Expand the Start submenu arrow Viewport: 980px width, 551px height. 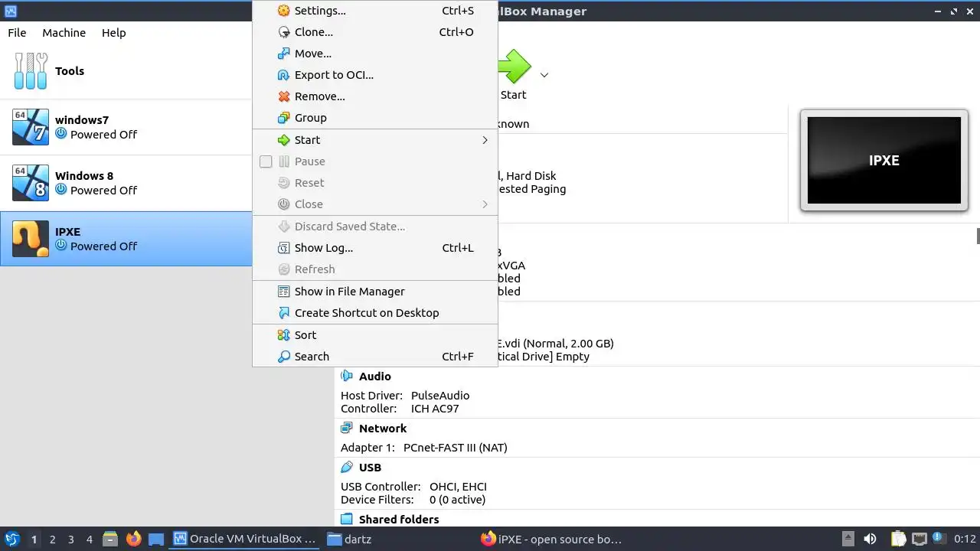tap(485, 140)
